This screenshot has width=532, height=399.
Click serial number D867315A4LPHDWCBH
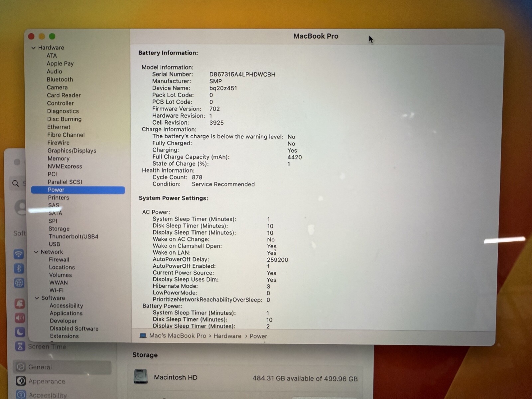pyautogui.click(x=242, y=74)
